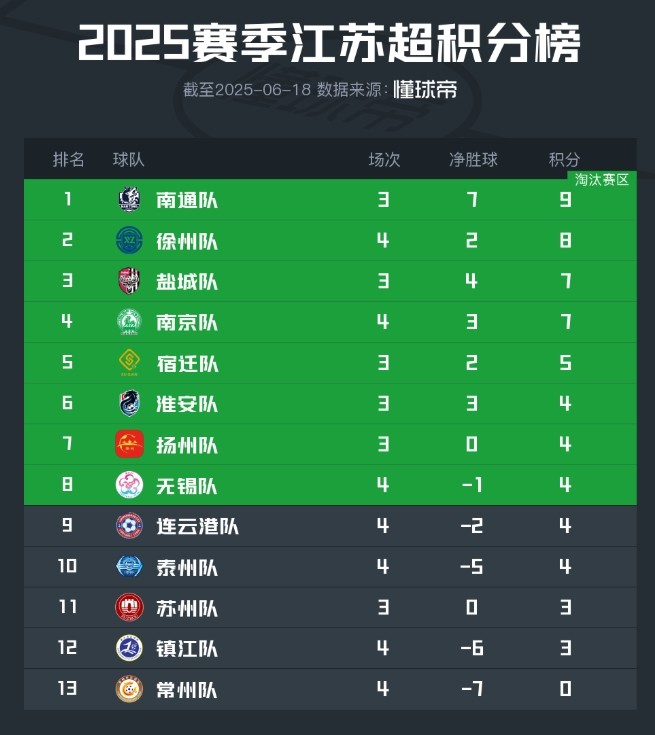
Task: Click the Nanjing team (南京队) logo
Action: click(129, 323)
